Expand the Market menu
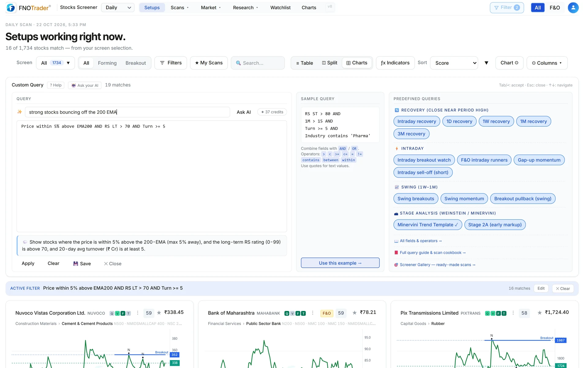This screenshot has width=588, height=368. pos(211,8)
